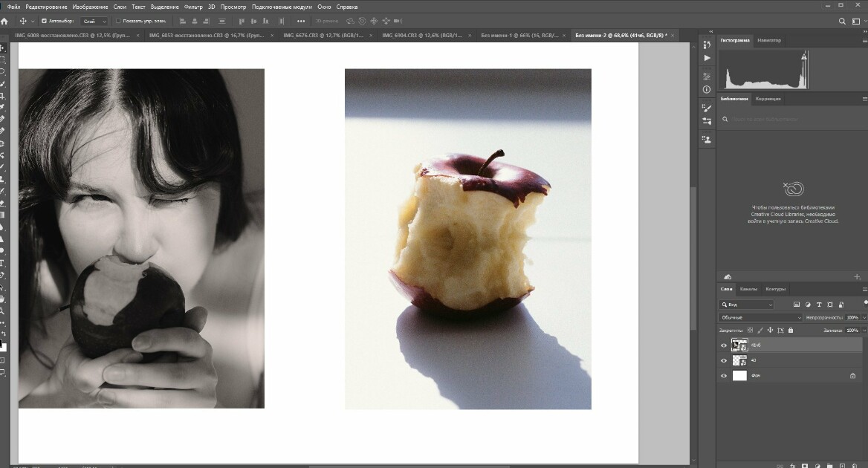Click align left edges icon
Image resolution: width=868 pixels, height=468 pixels.
182,21
